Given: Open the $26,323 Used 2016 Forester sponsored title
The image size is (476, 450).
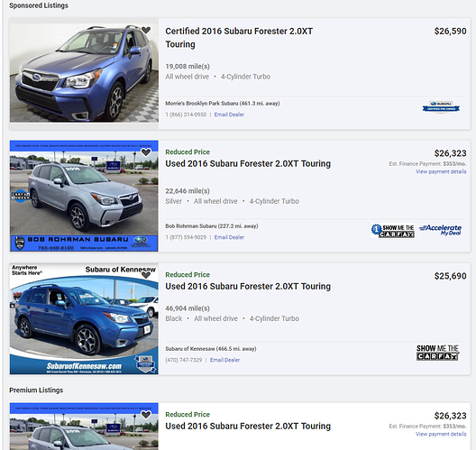Looking at the screenshot, I should [248, 163].
